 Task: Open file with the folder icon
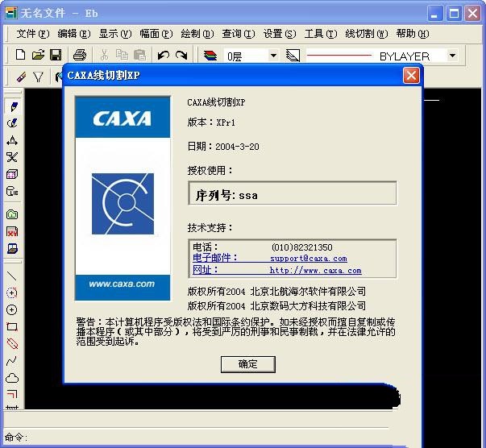point(38,55)
